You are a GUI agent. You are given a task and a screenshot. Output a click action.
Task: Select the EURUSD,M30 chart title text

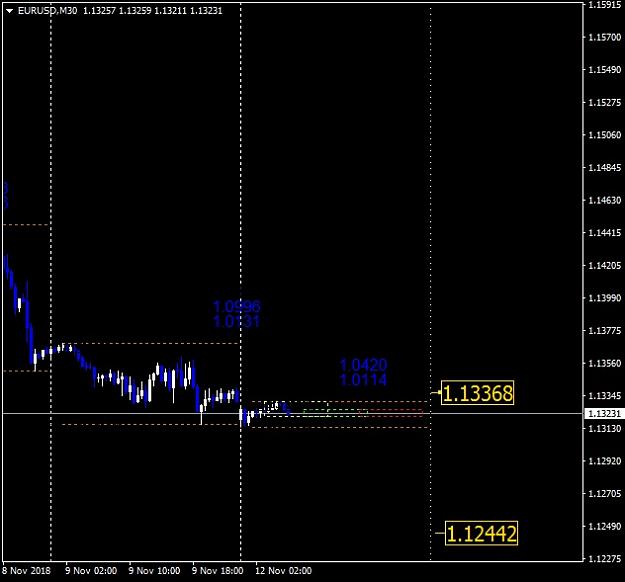coord(47,11)
